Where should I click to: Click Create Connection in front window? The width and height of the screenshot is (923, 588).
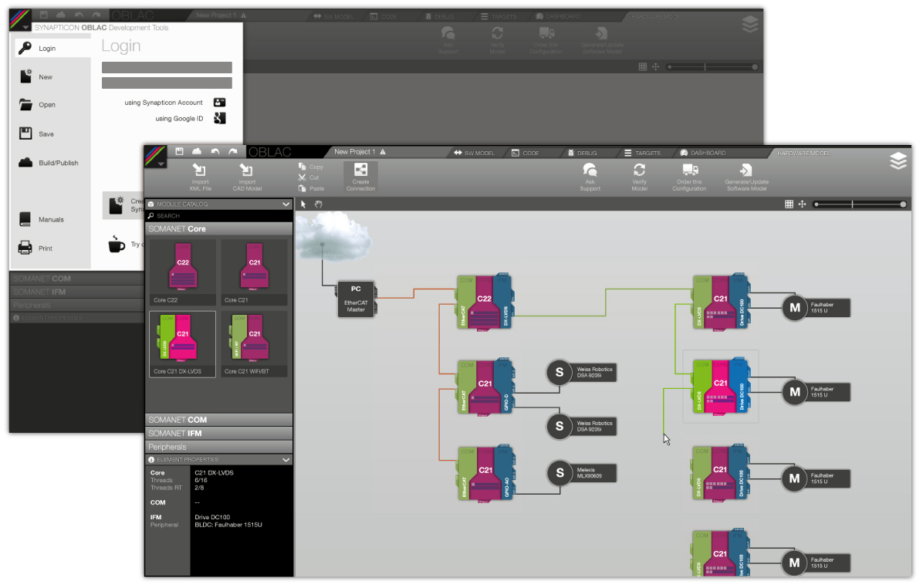click(360, 177)
